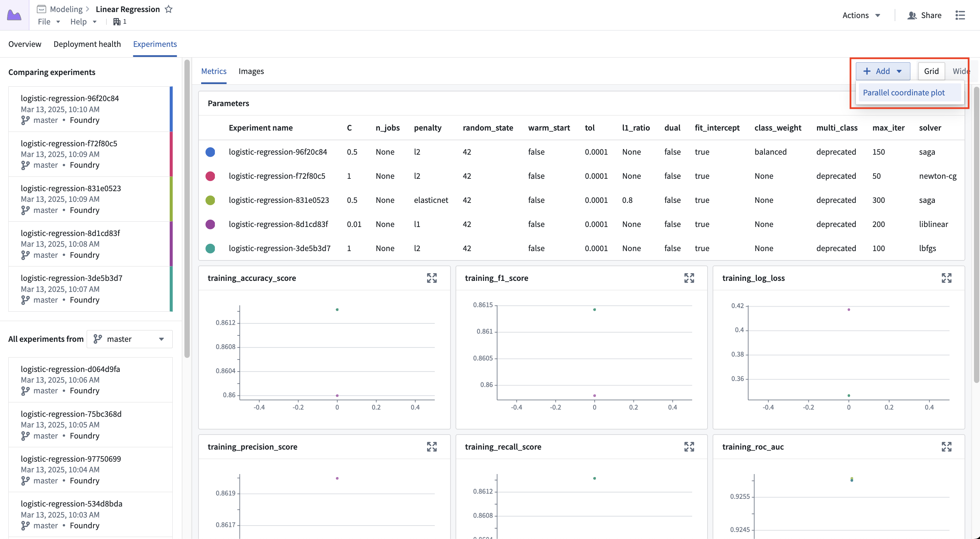Click pink swatch for logistic-regression-f72f80c5 row
980x539 pixels.
210,176
